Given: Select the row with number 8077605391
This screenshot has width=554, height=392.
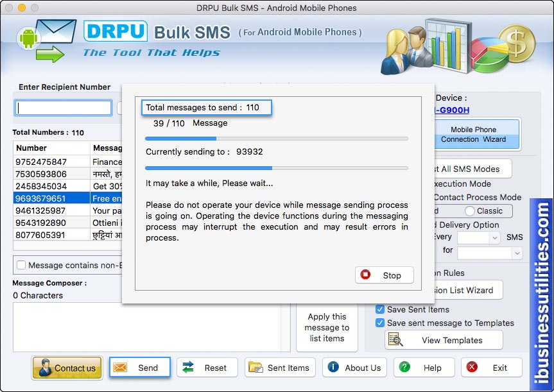Looking at the screenshot, I should coord(68,235).
